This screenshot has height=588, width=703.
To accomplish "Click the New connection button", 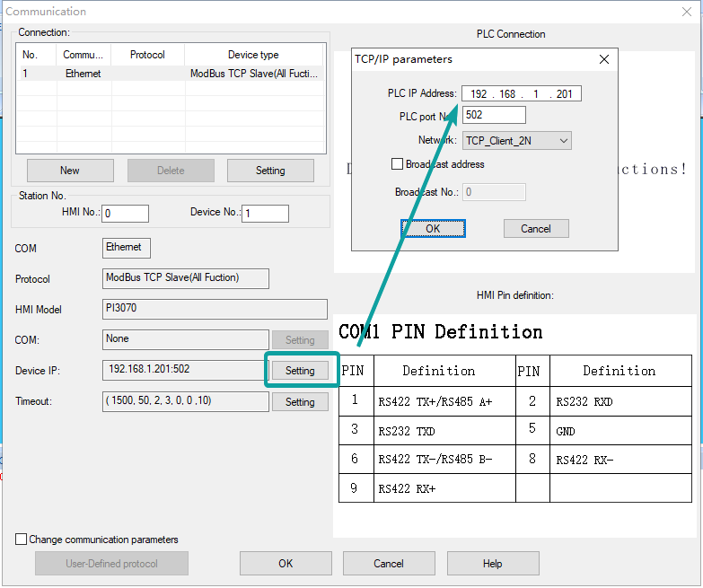I will 70,171.
